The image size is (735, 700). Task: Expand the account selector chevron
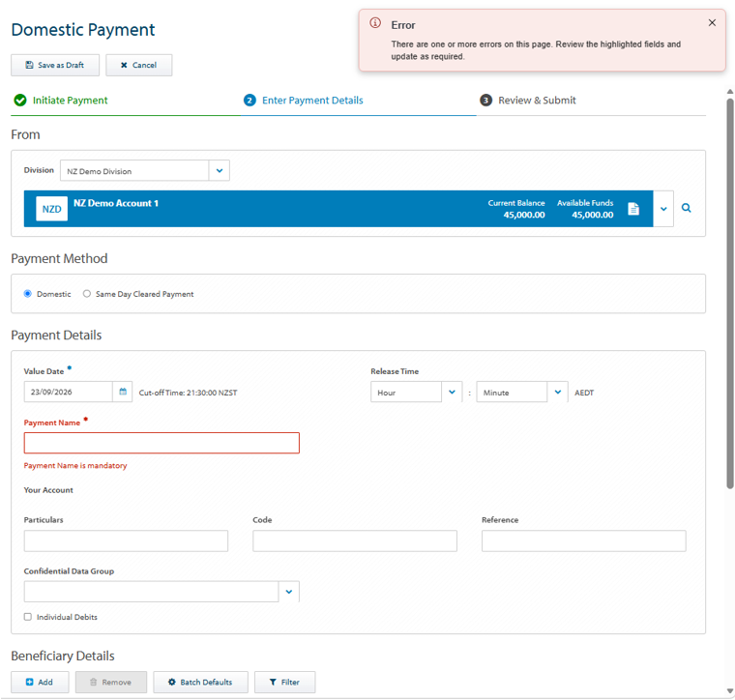(x=663, y=209)
